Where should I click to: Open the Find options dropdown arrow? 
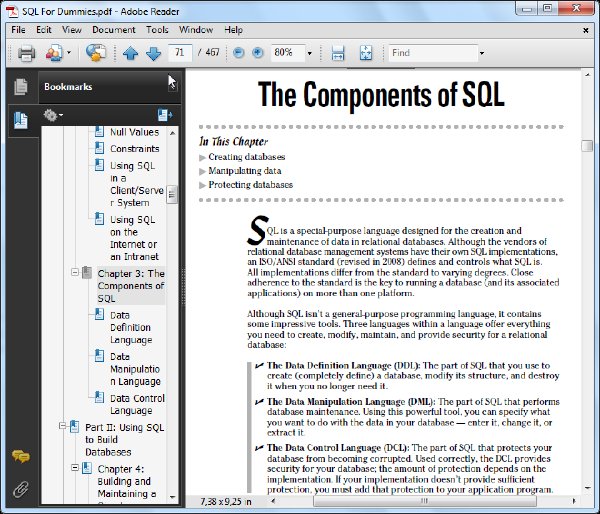[482, 53]
